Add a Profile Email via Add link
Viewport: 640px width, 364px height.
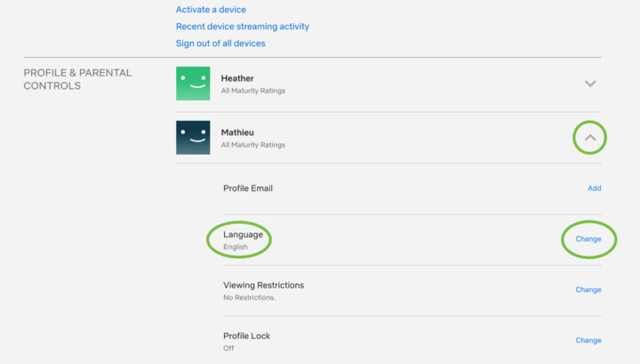click(x=594, y=188)
